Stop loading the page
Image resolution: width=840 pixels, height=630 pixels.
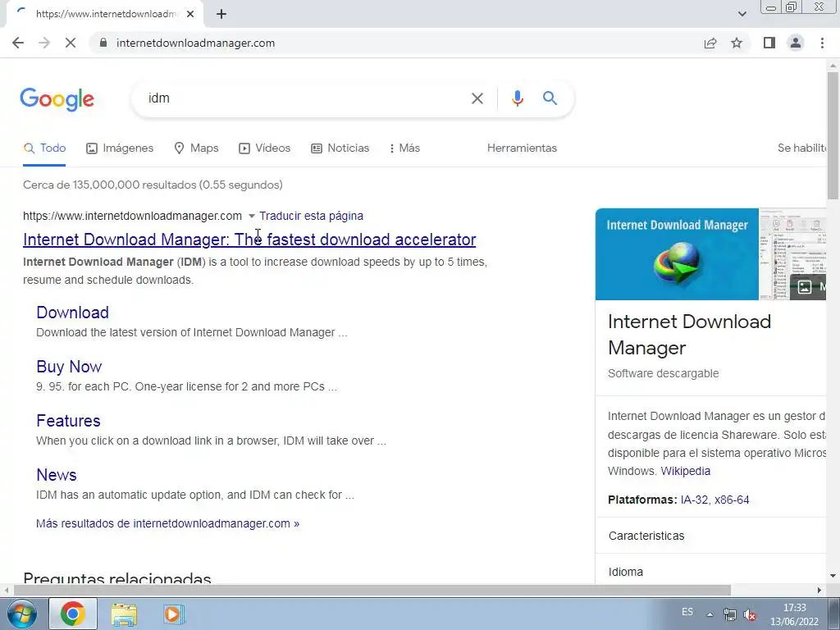tap(71, 43)
